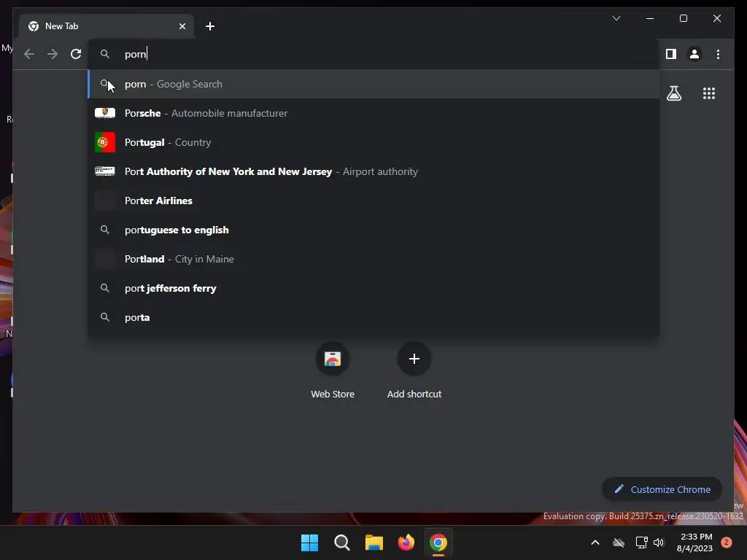Viewport: 747px width, 560px height.
Task: Click the Porsche logo thumbnail
Action: [105, 113]
